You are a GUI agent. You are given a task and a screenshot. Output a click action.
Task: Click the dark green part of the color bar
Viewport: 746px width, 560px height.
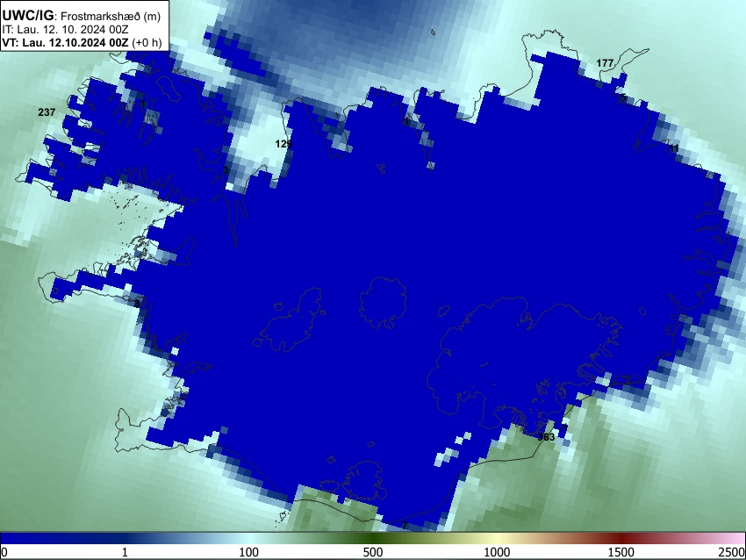click(x=372, y=538)
